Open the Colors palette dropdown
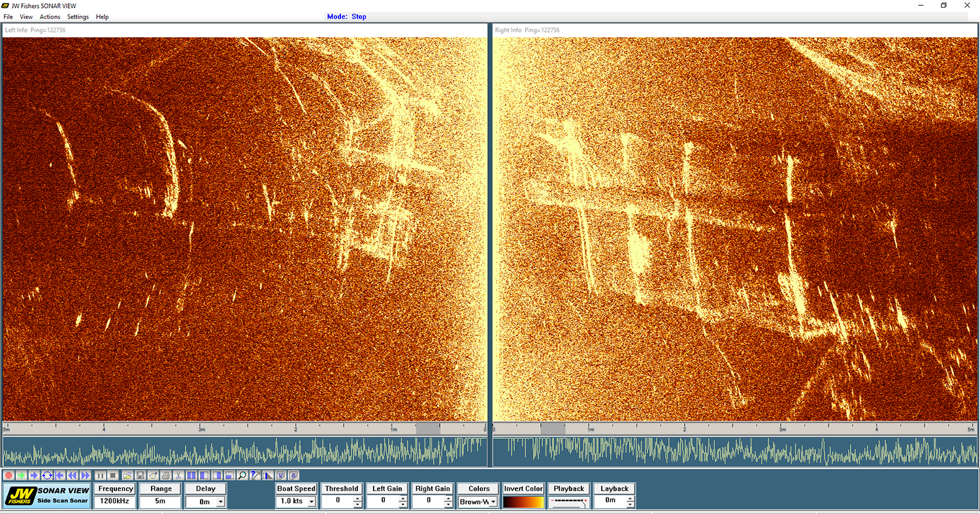This screenshot has width=980, height=514. click(493, 502)
